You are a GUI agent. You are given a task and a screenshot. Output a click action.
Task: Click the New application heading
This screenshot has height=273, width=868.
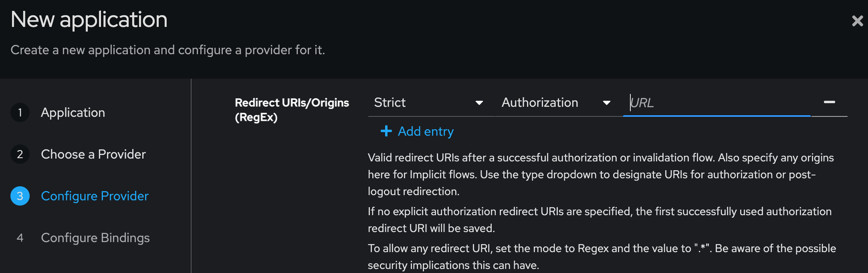[x=89, y=19]
